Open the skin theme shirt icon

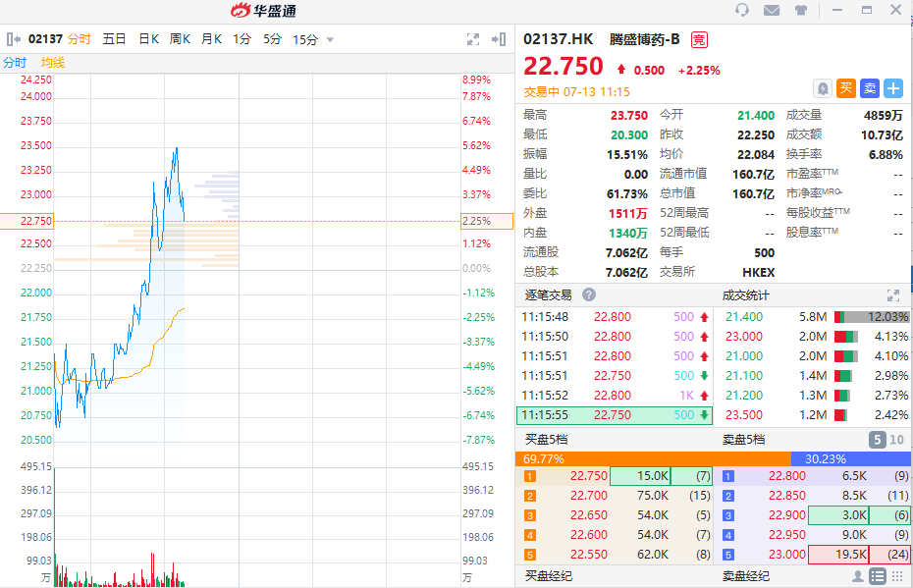[x=801, y=10]
